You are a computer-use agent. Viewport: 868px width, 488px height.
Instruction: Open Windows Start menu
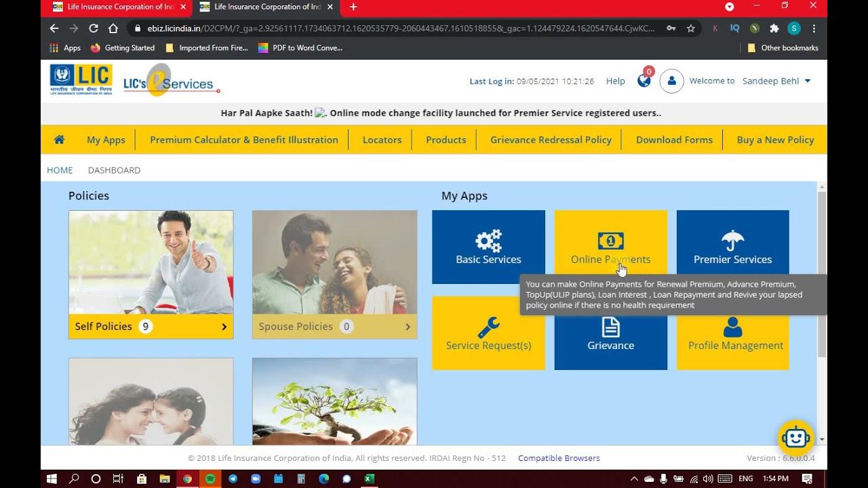52,479
